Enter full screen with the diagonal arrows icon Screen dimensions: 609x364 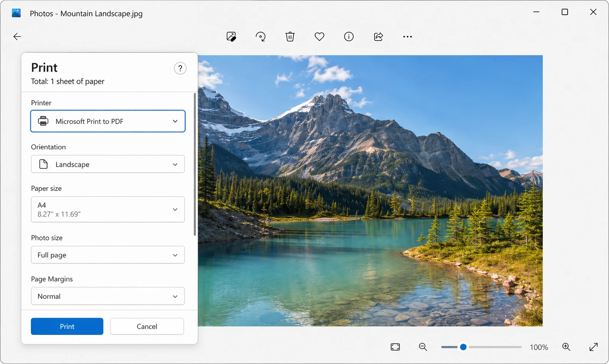(593, 347)
